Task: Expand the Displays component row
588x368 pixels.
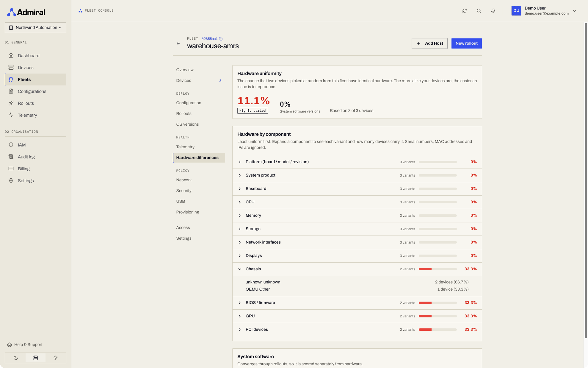Action: tap(357, 256)
